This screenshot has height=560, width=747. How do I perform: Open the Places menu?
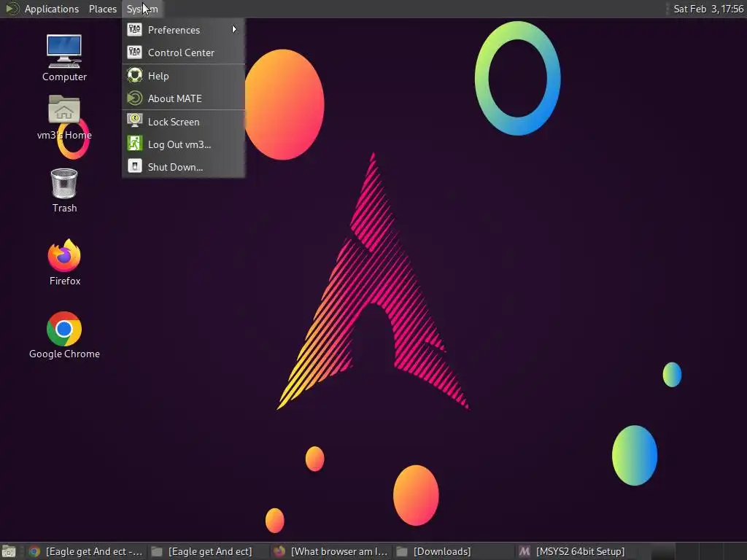(102, 9)
